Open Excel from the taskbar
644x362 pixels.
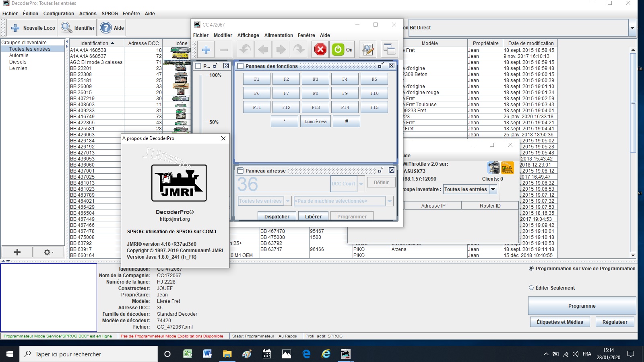[188, 354]
